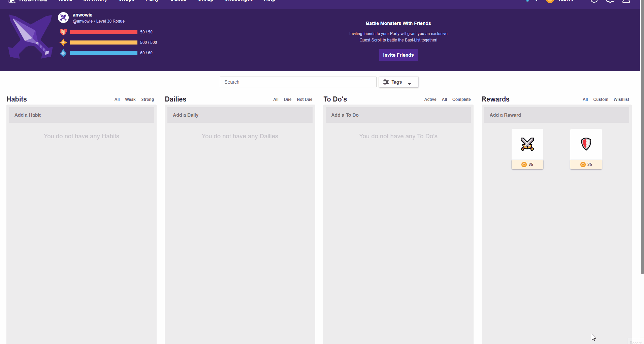The image size is (644, 344).
Task: Click the mana diamond icon
Action: (63, 53)
